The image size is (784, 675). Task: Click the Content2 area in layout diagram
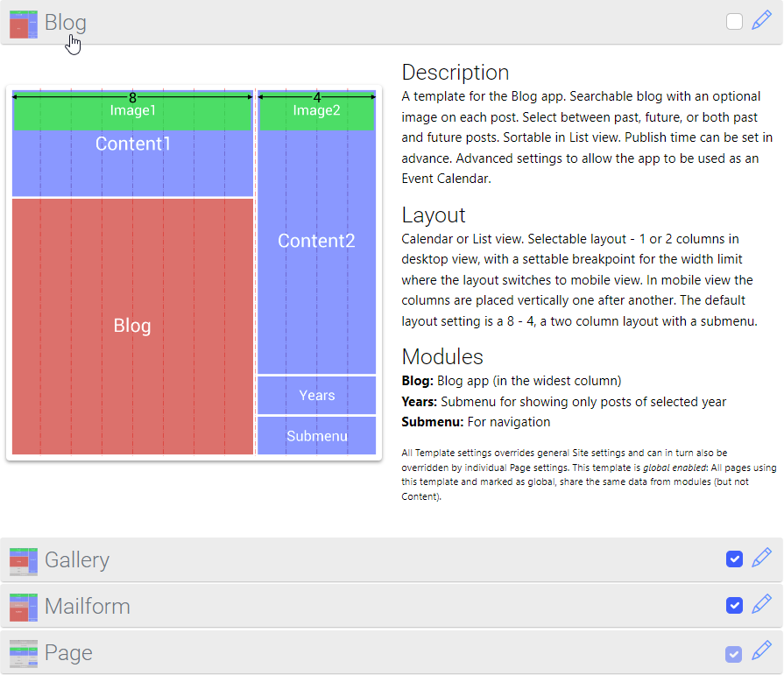point(316,241)
